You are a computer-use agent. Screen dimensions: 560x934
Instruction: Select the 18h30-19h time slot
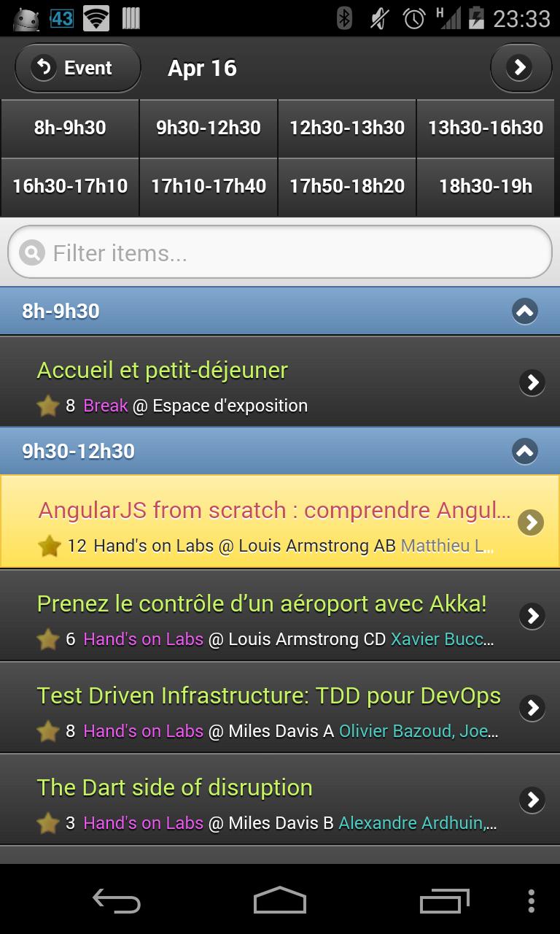click(x=486, y=186)
